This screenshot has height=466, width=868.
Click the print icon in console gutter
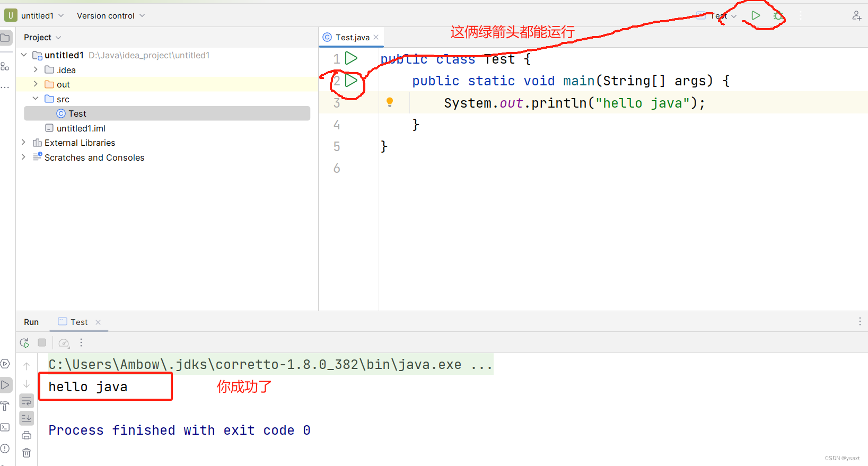point(27,435)
